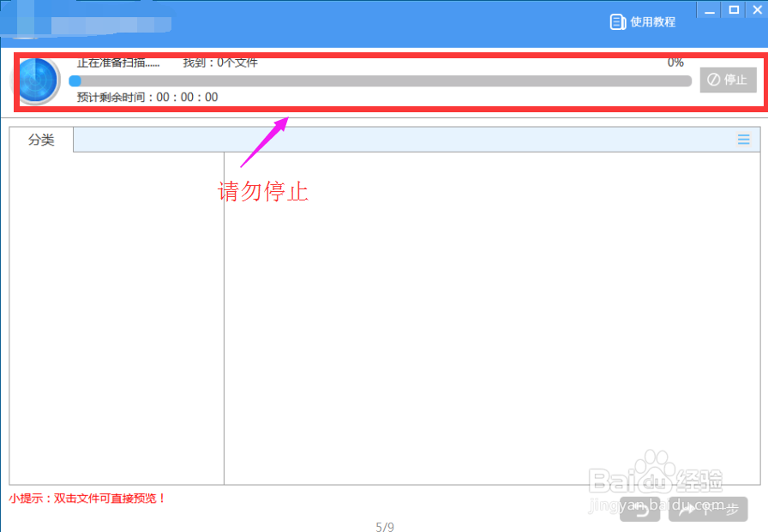This screenshot has height=532, width=768.
Task: Click the scan progress bar
Action: pos(380,81)
